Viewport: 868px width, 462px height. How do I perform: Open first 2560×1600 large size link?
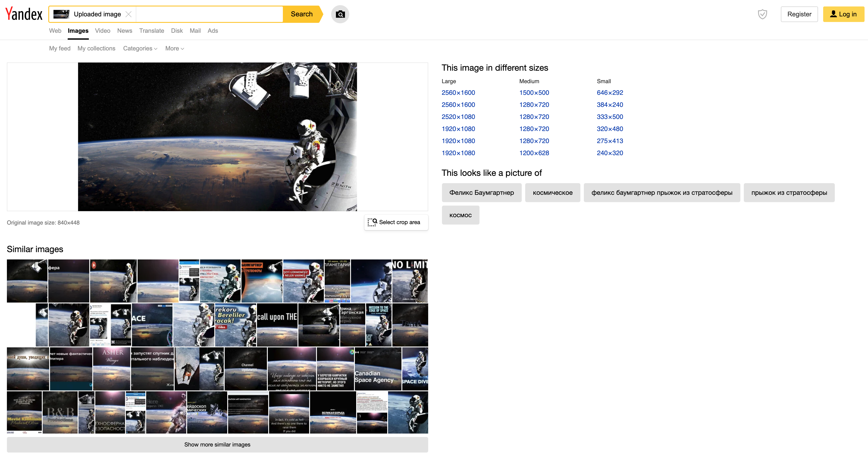pos(458,93)
